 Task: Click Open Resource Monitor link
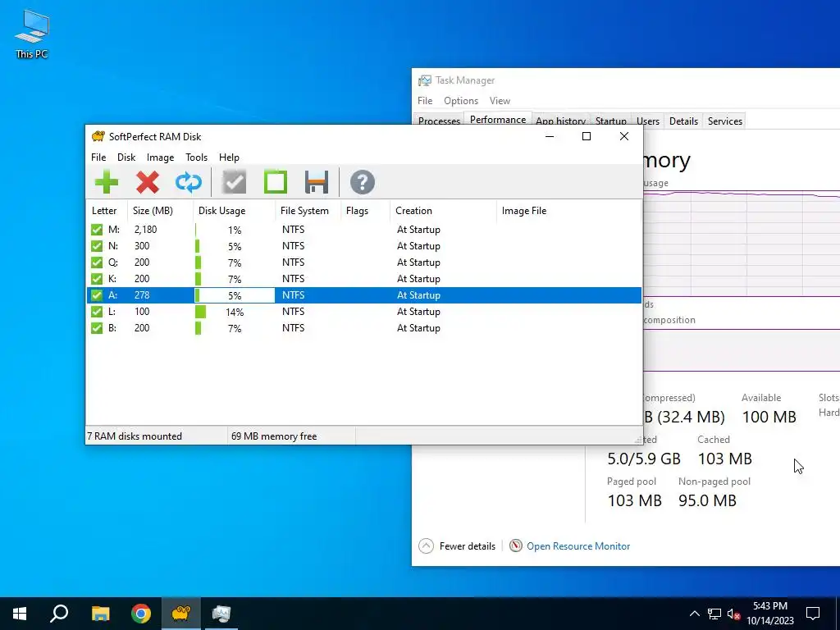click(x=578, y=546)
